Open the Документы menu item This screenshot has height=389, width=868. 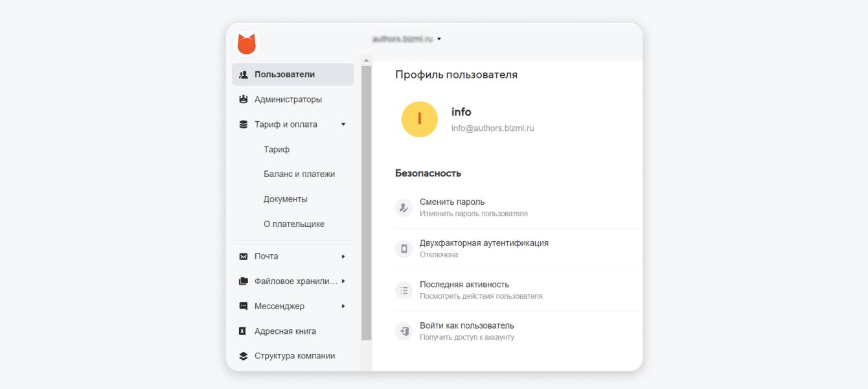[x=285, y=199]
